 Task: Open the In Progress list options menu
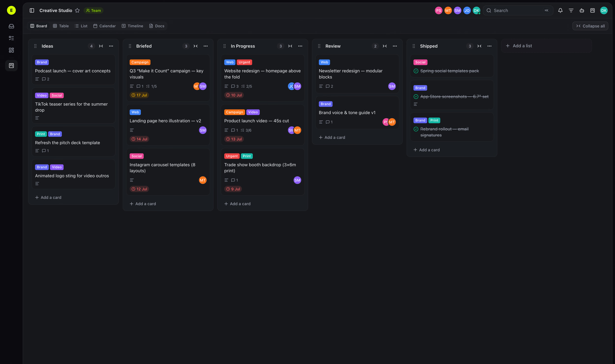point(300,46)
